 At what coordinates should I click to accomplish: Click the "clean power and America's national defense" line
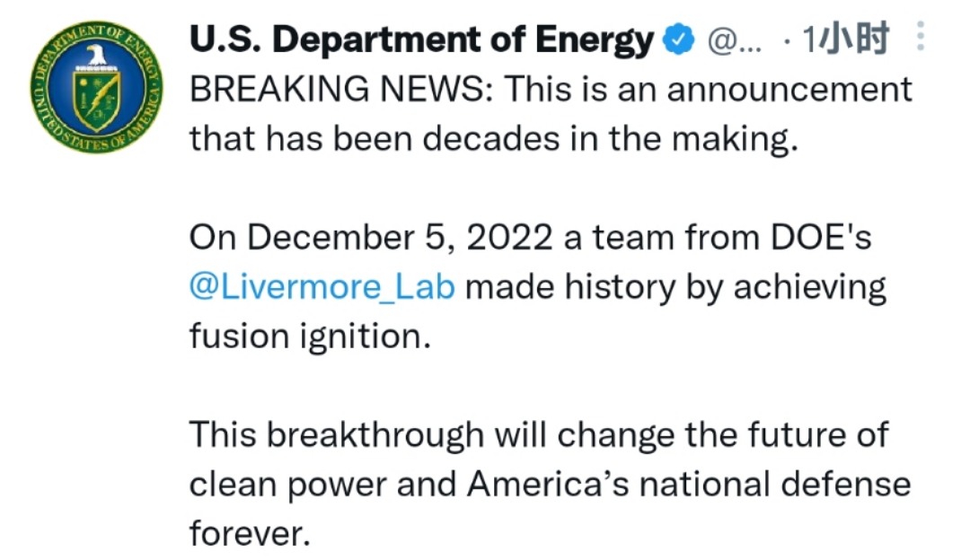[x=550, y=485]
